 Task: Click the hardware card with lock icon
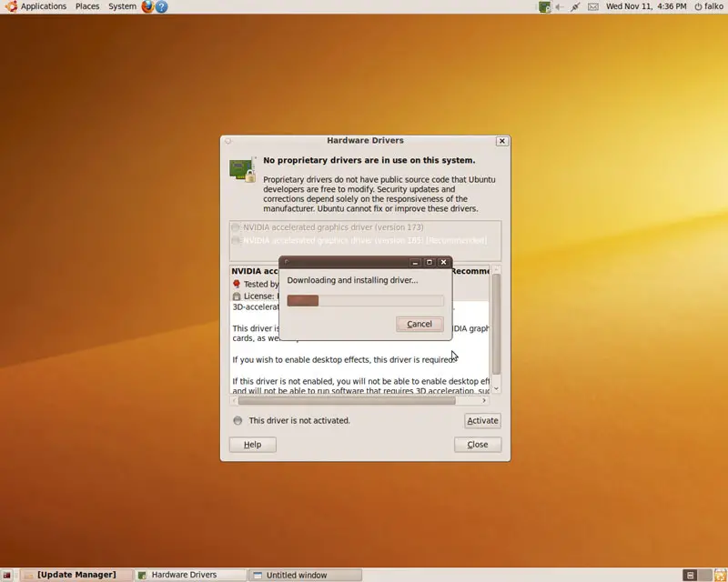(242, 169)
